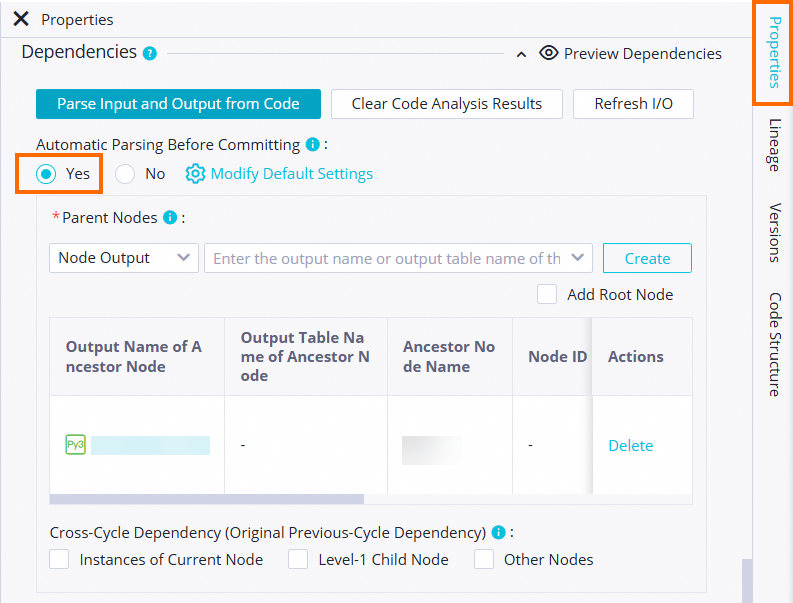The image size is (793, 603).
Task: Check the Add Root Node checkbox
Action: click(x=547, y=294)
